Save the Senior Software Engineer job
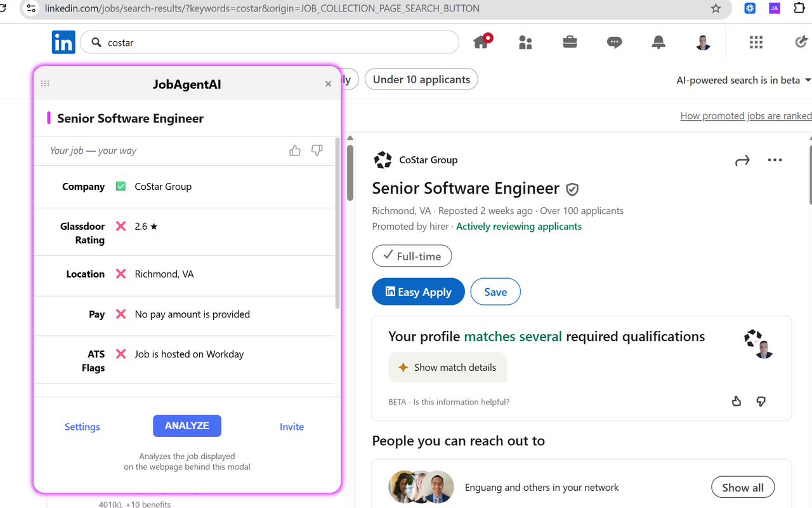Screen dimensions: 812x508 click(495, 291)
